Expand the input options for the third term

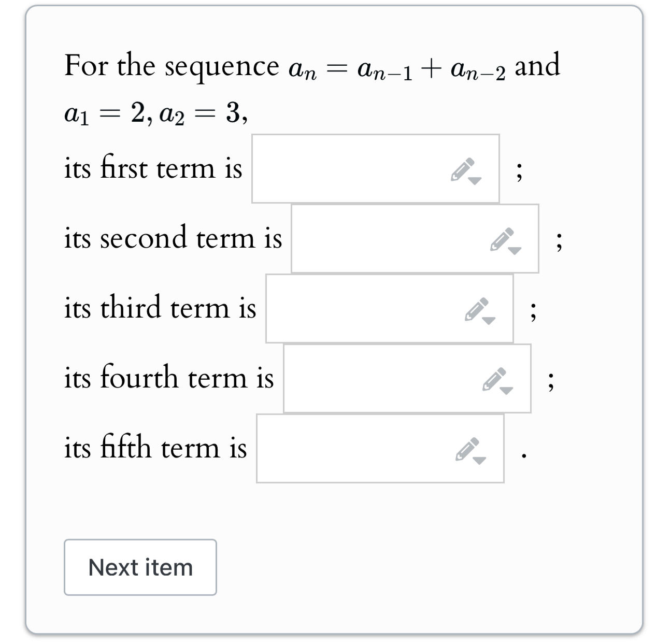coord(490,320)
